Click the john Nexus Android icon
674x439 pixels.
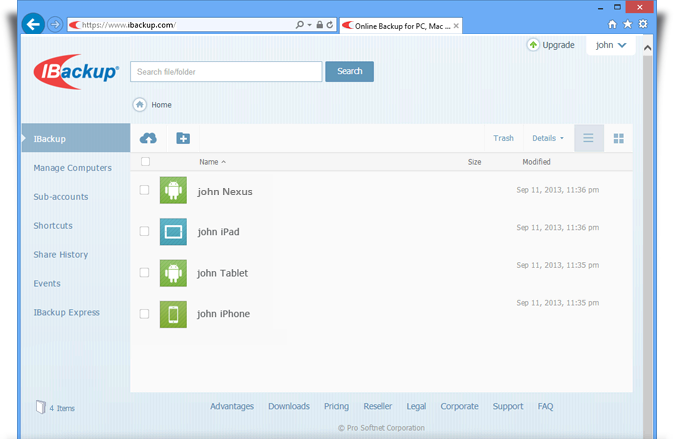point(173,190)
